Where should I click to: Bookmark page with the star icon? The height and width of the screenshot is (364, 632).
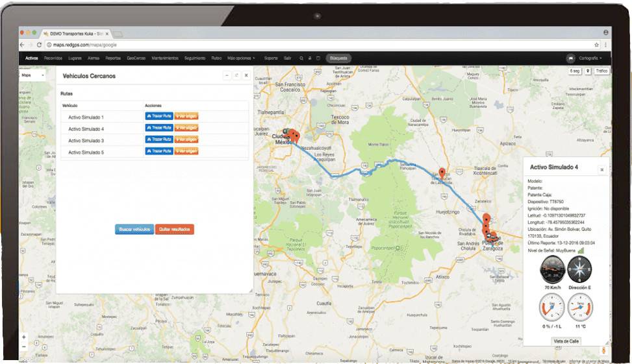click(596, 45)
